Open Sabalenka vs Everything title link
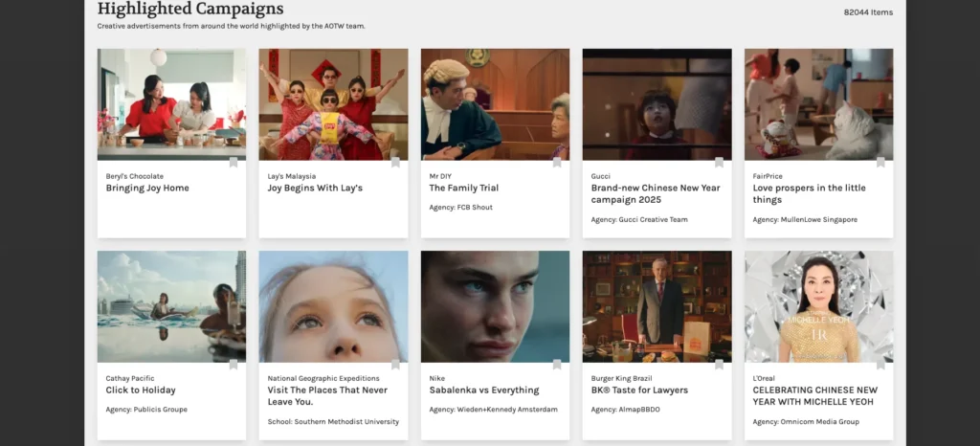Viewport: 980px width, 446px height. point(484,390)
